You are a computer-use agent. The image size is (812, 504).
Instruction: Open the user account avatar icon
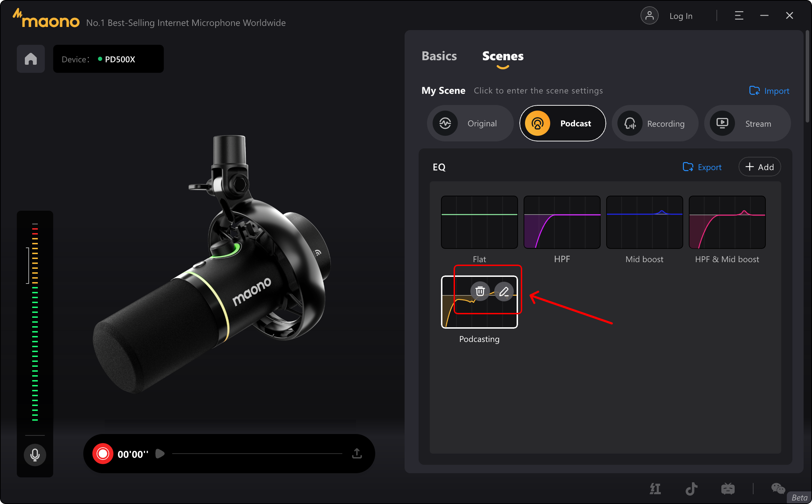click(649, 16)
